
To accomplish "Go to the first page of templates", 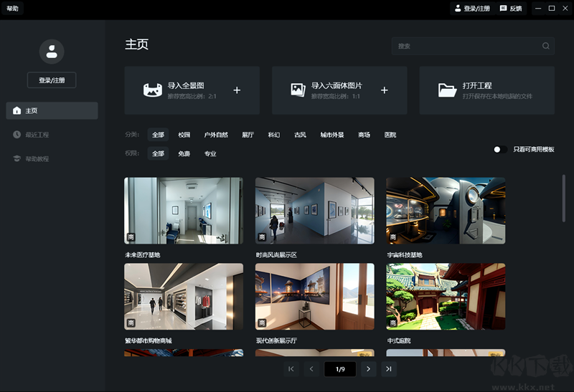I will (291, 369).
